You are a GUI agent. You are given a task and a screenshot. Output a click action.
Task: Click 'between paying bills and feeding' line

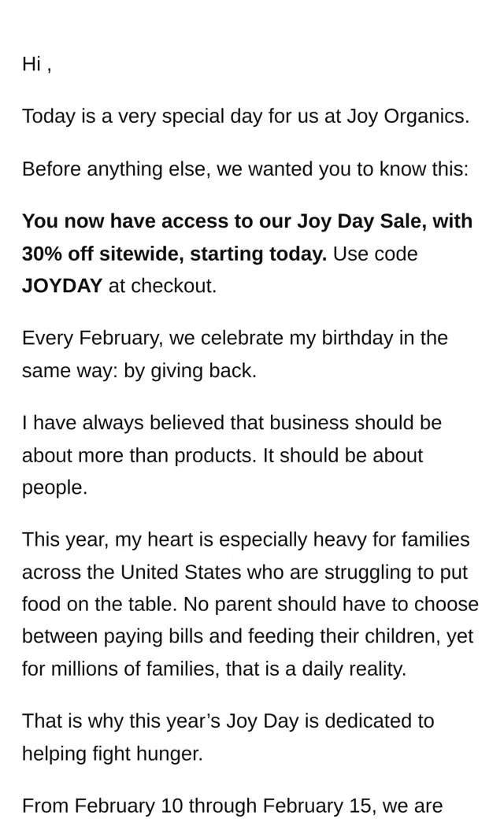tap(247, 637)
